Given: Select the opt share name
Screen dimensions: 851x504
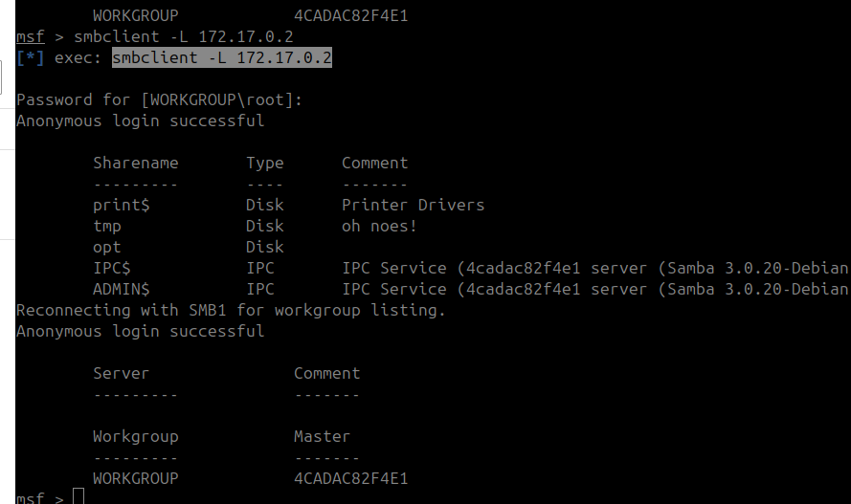Looking at the screenshot, I should coord(107,248).
